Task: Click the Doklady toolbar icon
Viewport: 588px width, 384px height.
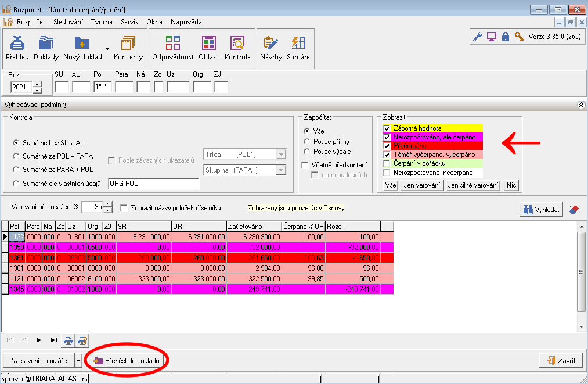Action: click(x=46, y=48)
